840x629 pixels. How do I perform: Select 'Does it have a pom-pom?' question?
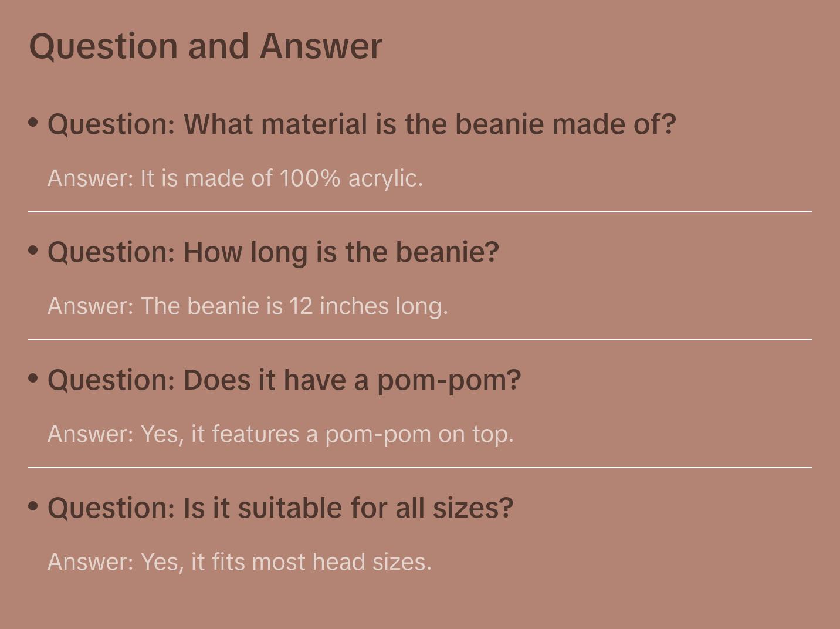coord(284,380)
